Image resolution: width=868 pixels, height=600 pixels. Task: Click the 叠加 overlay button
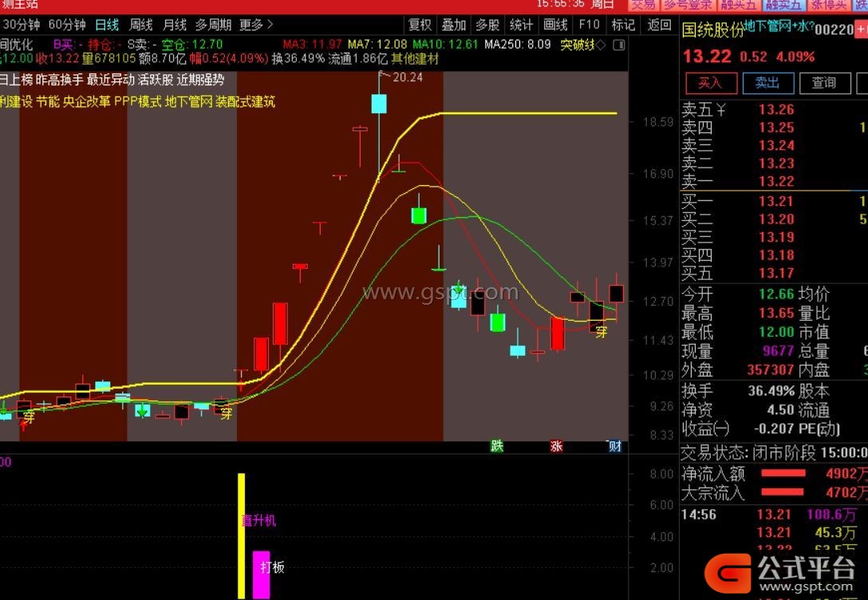pos(454,25)
